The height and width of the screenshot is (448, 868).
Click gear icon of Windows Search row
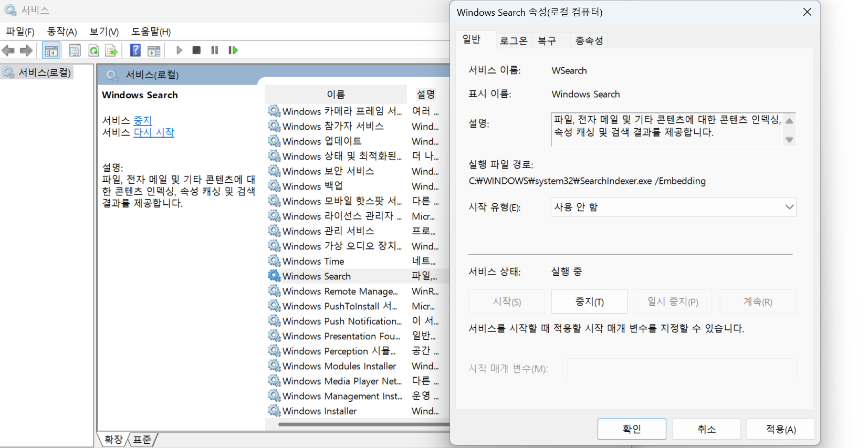click(x=274, y=276)
